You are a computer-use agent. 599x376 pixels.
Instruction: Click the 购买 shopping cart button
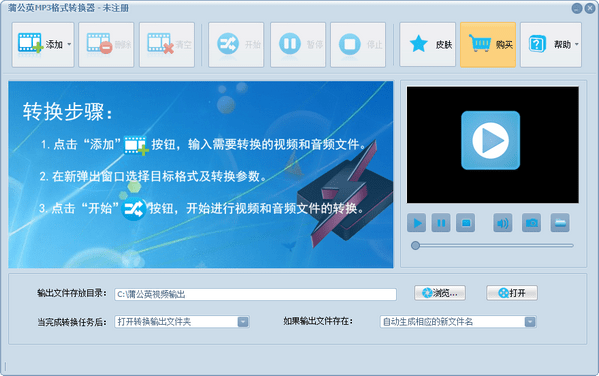(x=488, y=45)
